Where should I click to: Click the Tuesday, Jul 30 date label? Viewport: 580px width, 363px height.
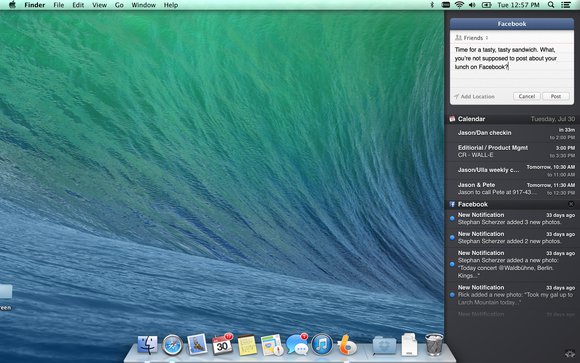pos(553,119)
